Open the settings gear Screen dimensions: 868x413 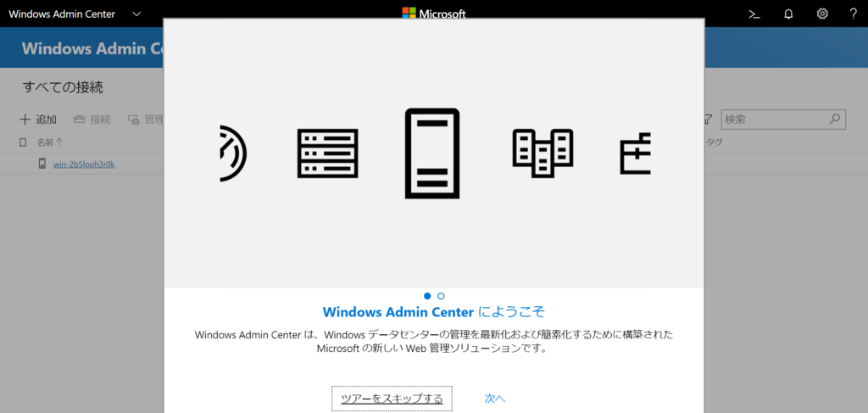pos(822,14)
